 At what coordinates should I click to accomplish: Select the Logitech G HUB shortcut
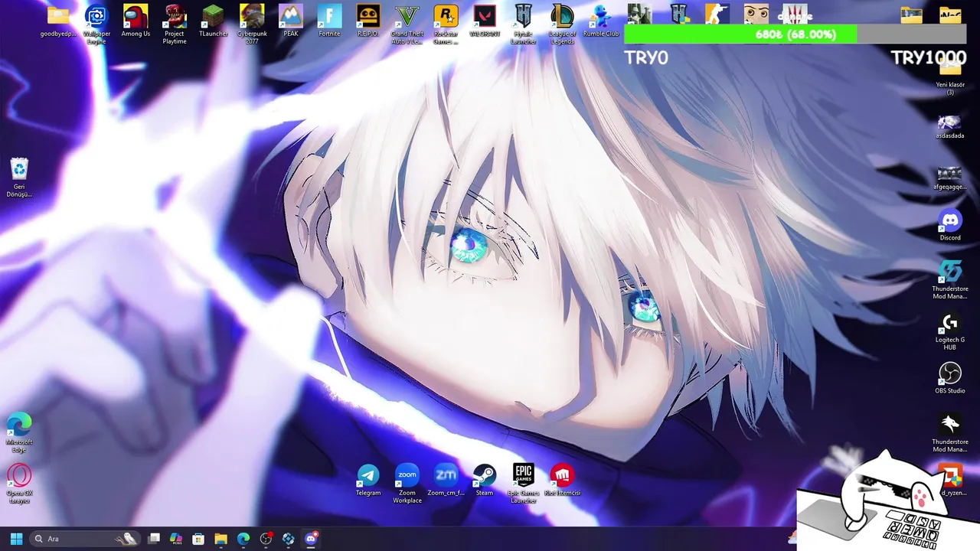pos(950,322)
